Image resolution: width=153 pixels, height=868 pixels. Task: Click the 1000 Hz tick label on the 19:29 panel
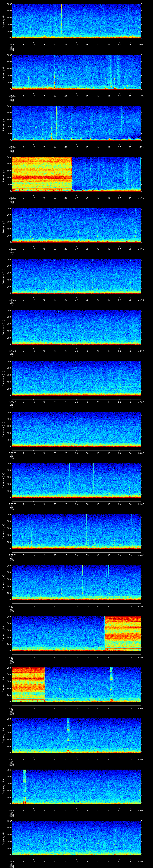(x=8, y=4)
